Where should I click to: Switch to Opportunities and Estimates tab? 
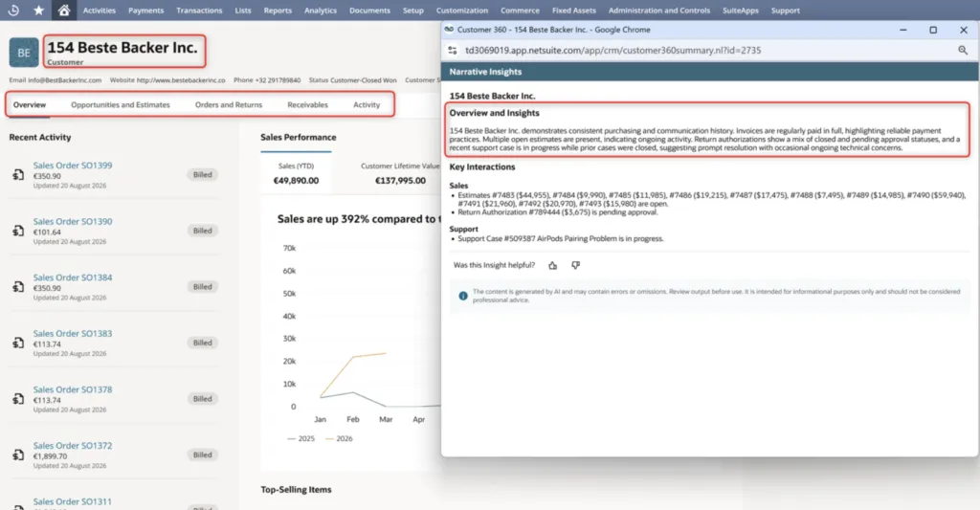(x=120, y=105)
